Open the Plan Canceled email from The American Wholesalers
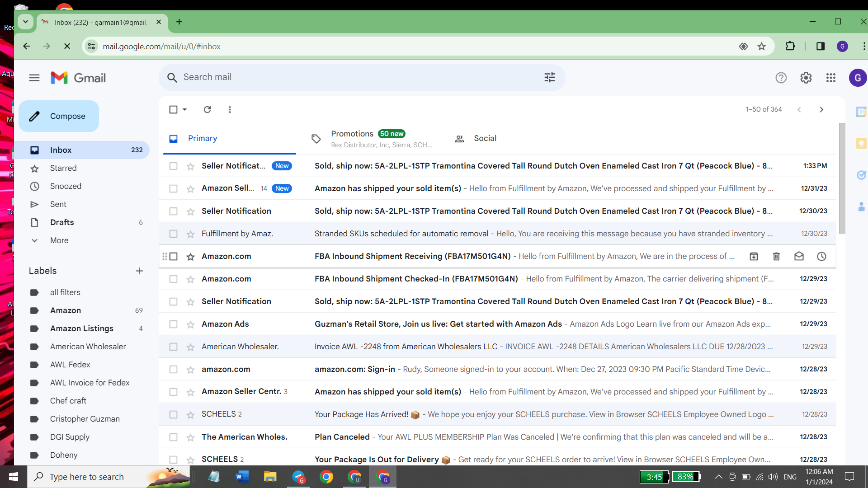The image size is (868, 488). pyautogui.click(x=497, y=437)
